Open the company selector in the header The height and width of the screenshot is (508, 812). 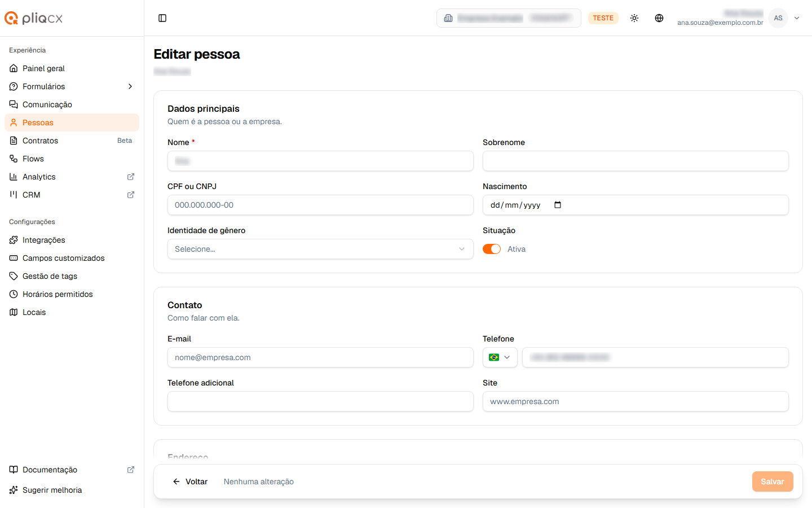pyautogui.click(x=509, y=18)
